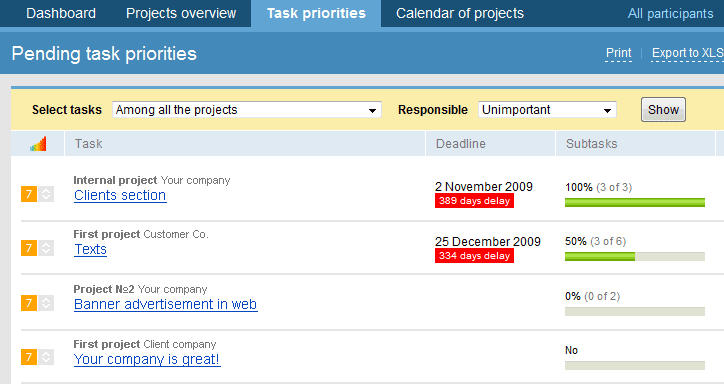
Task: Go to Calendar of projects tab
Action: [x=460, y=13]
